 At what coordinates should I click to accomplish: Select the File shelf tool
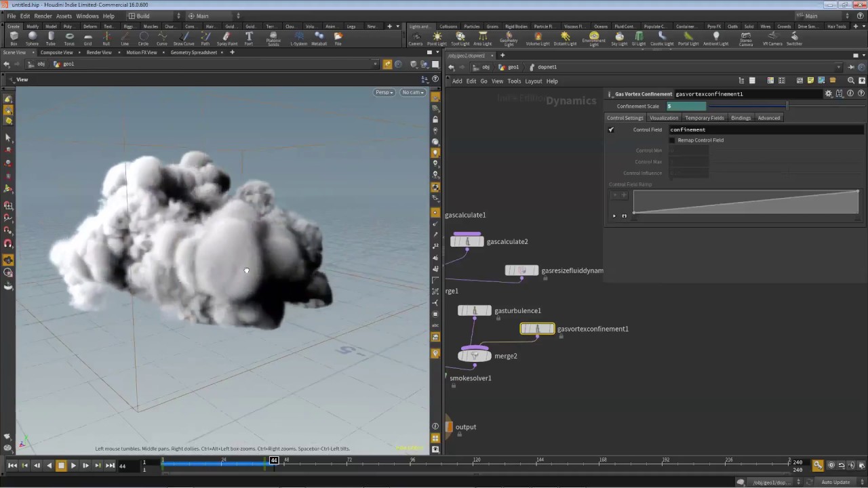[x=338, y=38]
